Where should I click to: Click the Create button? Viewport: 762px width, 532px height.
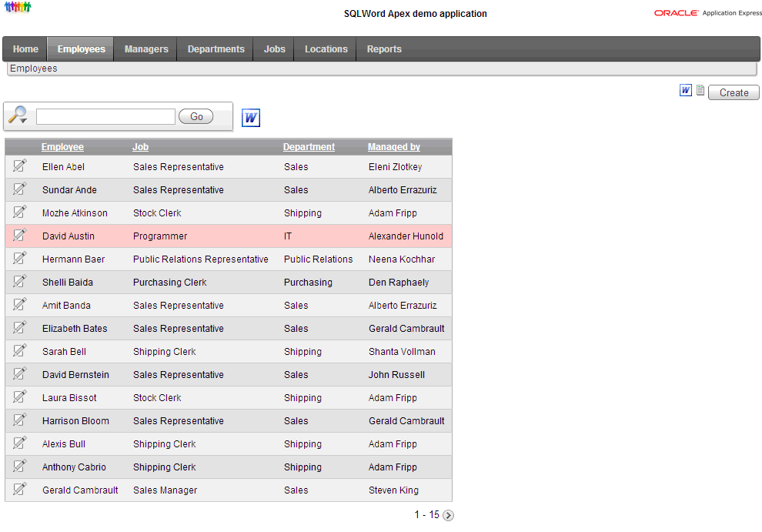[x=734, y=92]
